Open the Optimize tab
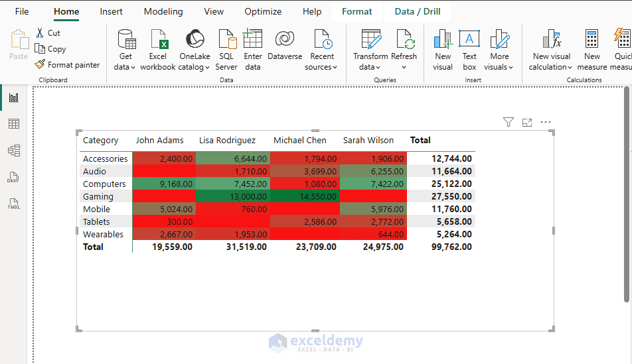The width and height of the screenshot is (632, 364). [x=263, y=12]
